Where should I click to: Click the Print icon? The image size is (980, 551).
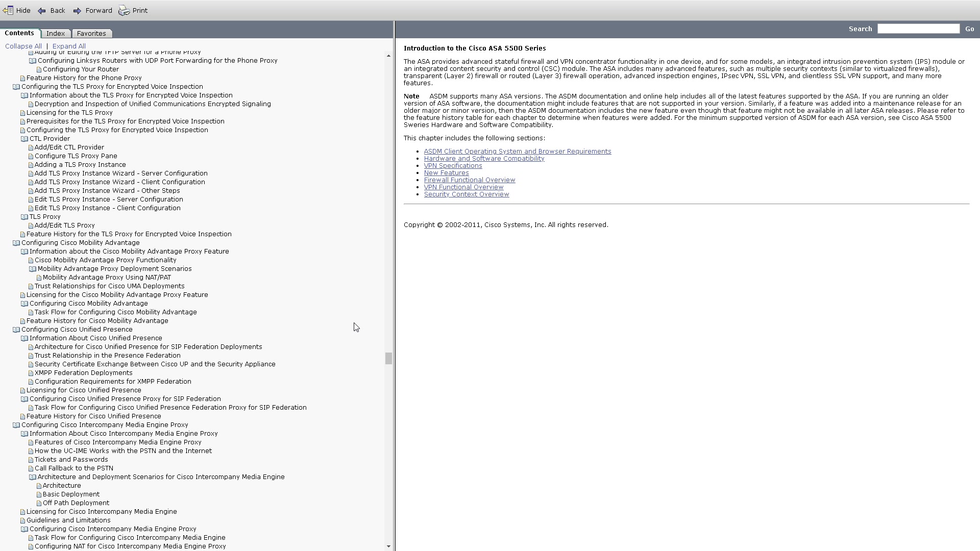click(124, 9)
